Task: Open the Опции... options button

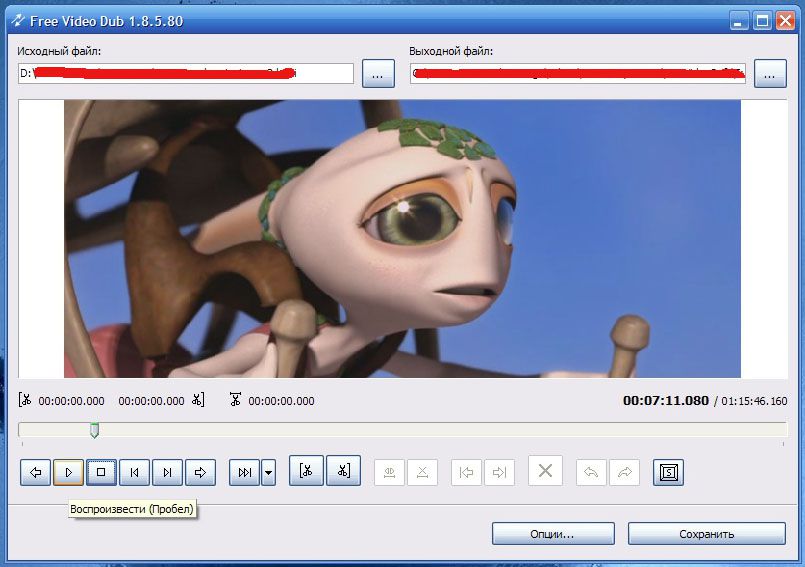Action: coord(553,534)
